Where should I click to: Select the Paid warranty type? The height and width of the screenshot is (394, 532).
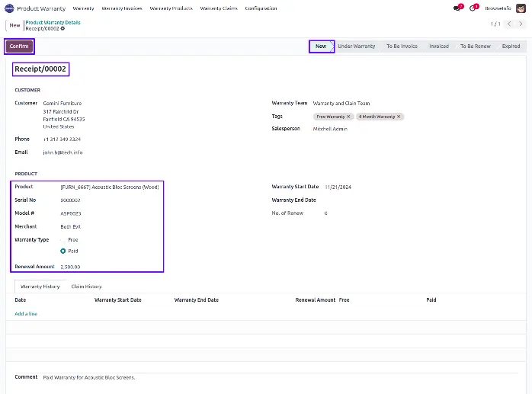[x=63, y=251]
